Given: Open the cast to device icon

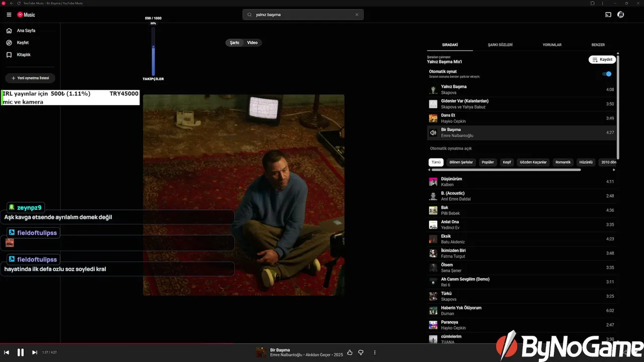Looking at the screenshot, I should click(x=608, y=15).
